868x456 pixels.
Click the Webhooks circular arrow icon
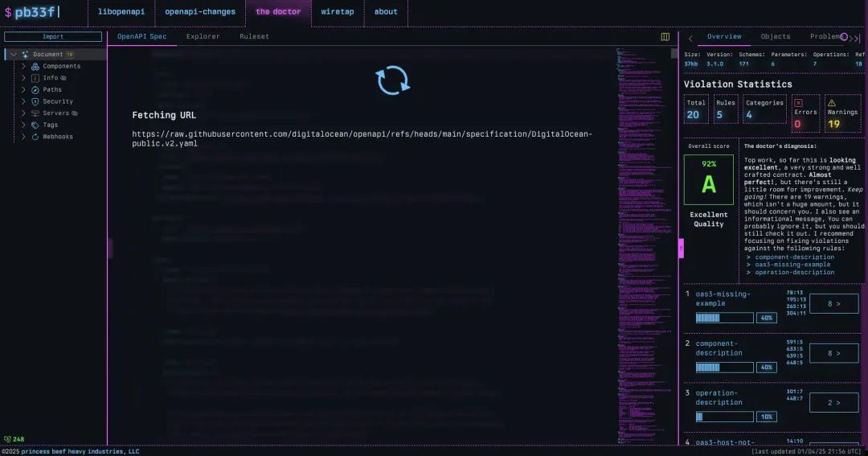point(35,137)
